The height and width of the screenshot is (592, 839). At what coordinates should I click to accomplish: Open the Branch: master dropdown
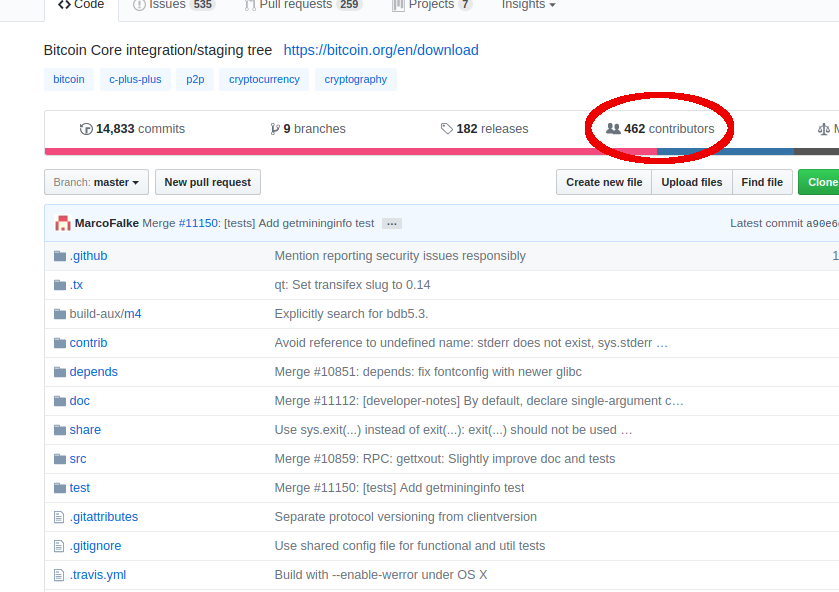pos(96,183)
